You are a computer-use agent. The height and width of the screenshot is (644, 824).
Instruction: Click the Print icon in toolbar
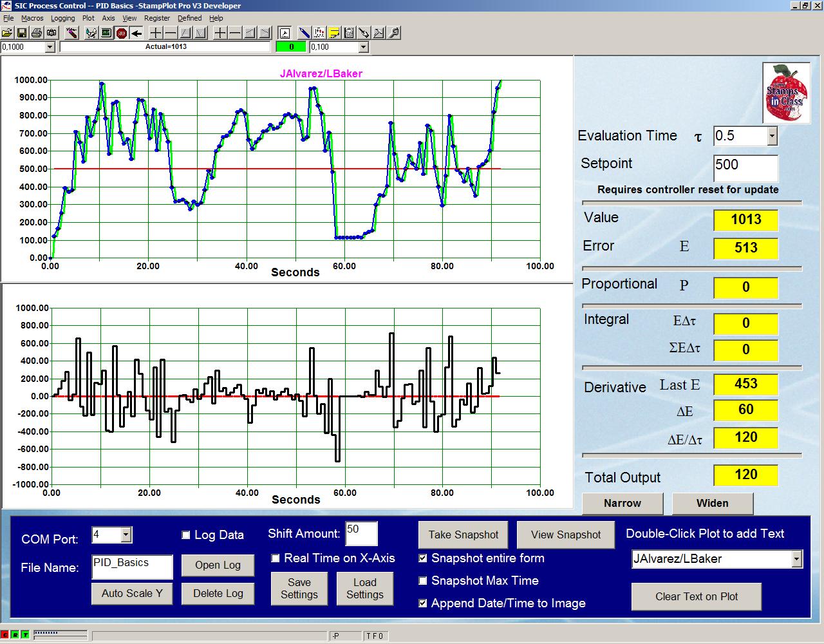click(x=37, y=33)
